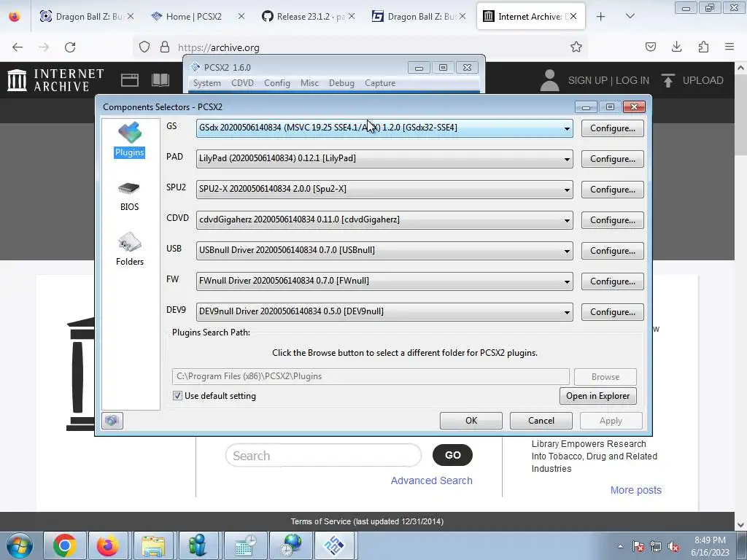Open the System menu in PCSX2
Viewport: 747px width, 560px height.
(206, 83)
